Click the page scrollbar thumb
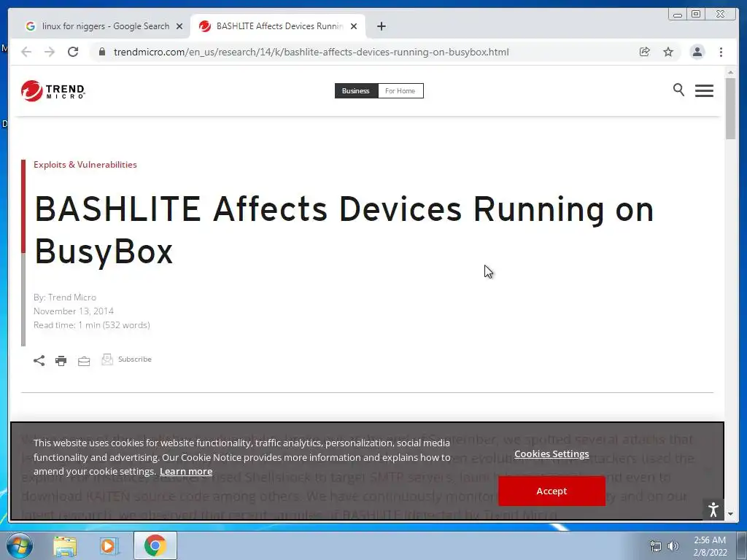The image size is (747, 560). pyautogui.click(x=730, y=109)
